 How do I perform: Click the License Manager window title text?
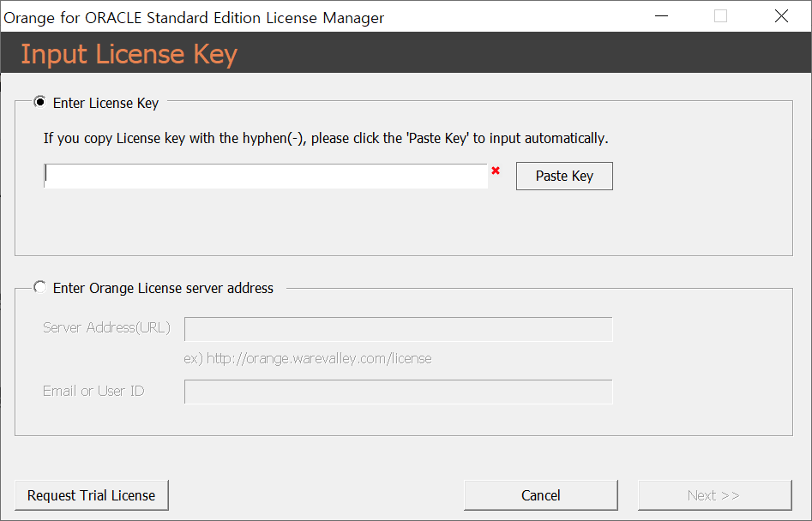pyautogui.click(x=194, y=18)
